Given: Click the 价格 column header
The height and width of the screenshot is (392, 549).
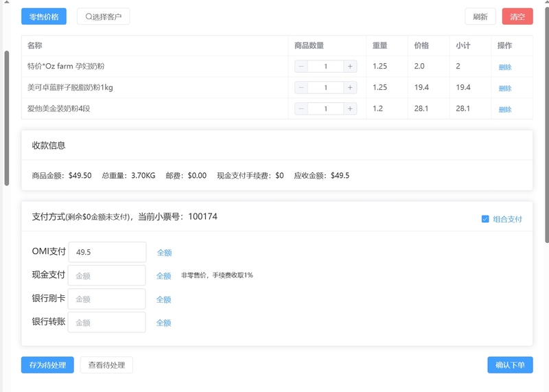Looking at the screenshot, I should click(421, 45).
